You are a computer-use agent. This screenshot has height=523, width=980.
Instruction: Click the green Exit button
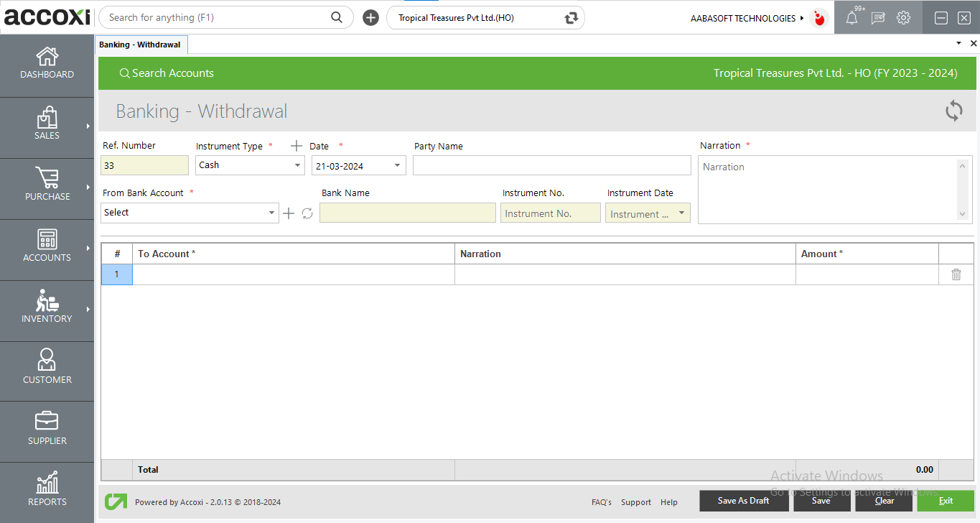click(945, 501)
